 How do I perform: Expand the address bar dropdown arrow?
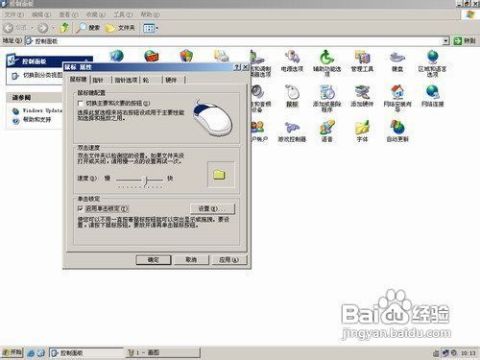tap(446, 41)
